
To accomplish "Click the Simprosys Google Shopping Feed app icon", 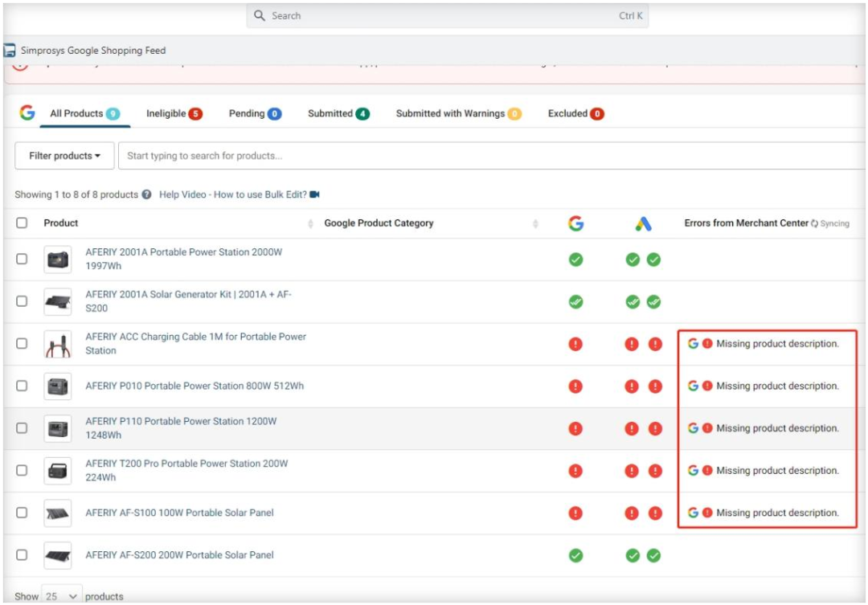I will [9, 51].
